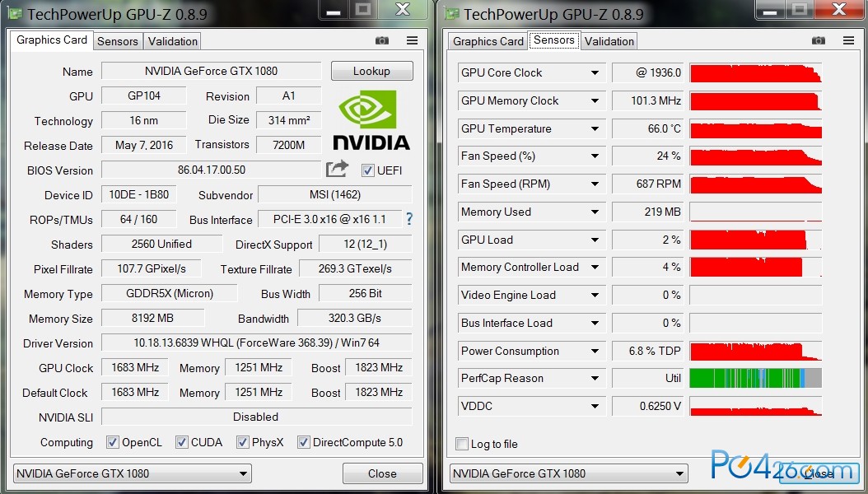
Task: Click the Bus Interface question mark icon
Action: coord(409,218)
